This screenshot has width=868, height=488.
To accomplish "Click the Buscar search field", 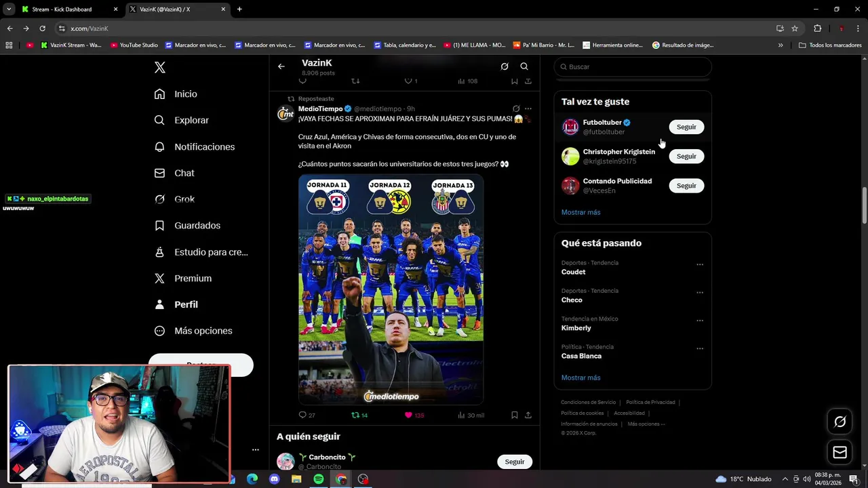I will (633, 66).
